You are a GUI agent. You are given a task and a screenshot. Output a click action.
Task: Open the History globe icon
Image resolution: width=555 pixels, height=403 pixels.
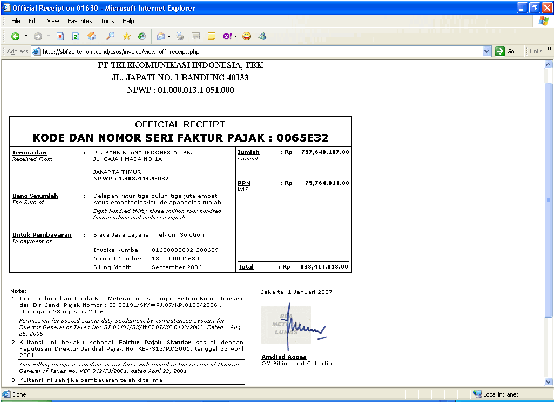coord(142,36)
